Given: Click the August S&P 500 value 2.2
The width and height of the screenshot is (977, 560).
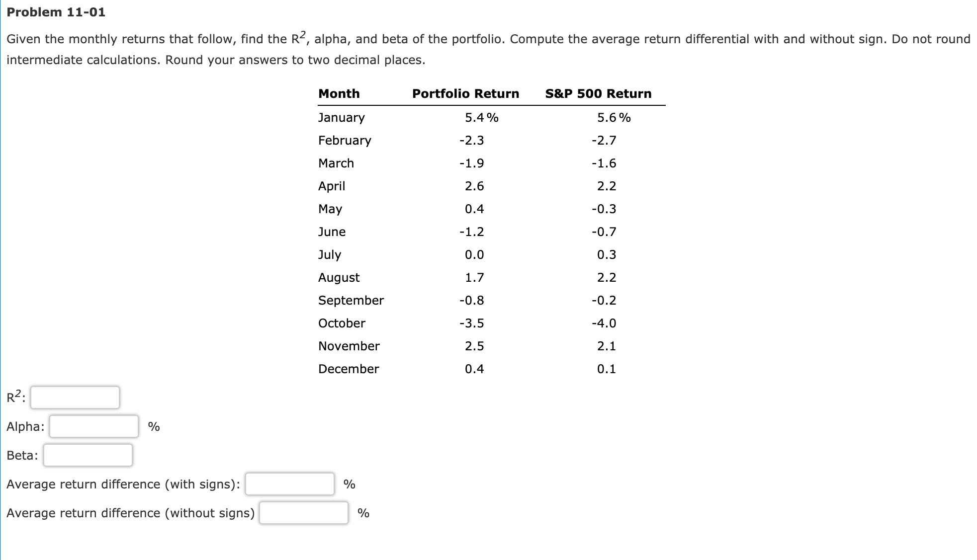Looking at the screenshot, I should [607, 277].
